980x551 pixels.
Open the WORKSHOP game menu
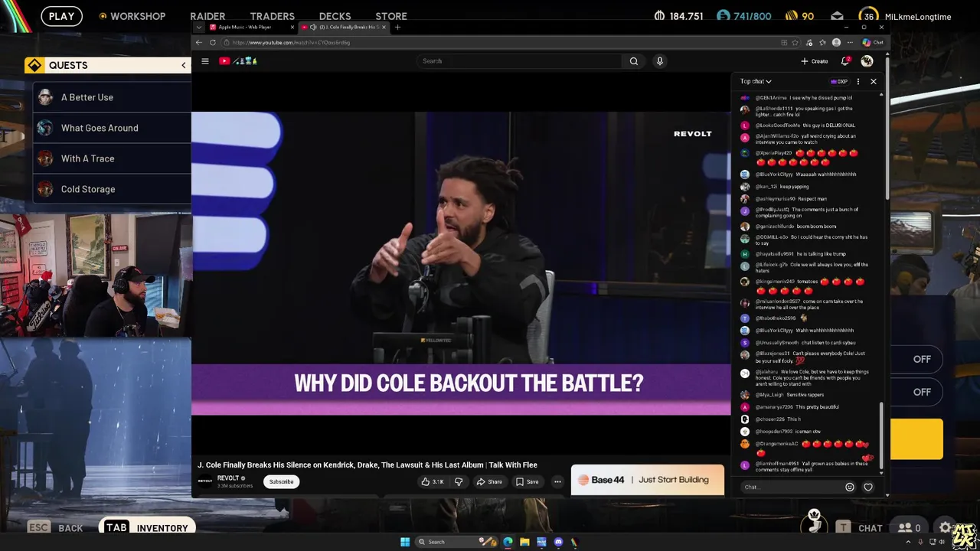(132, 16)
